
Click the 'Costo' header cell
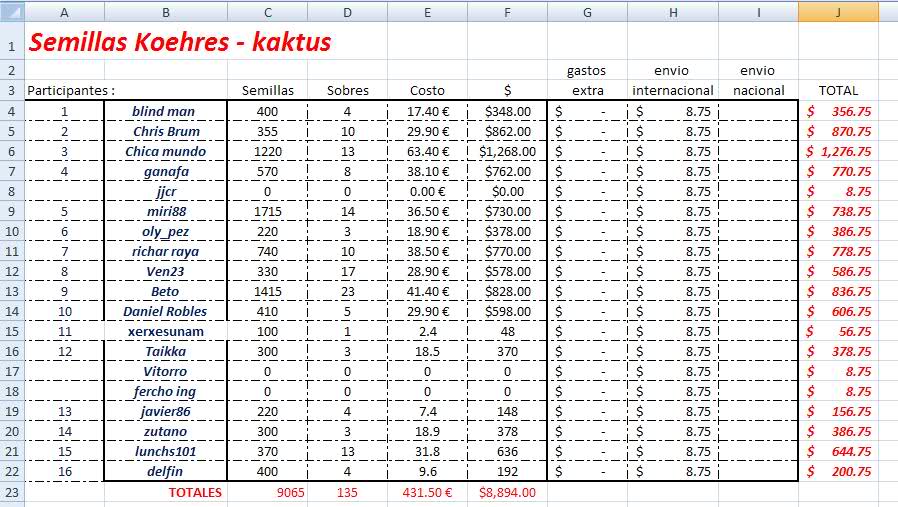pos(427,90)
